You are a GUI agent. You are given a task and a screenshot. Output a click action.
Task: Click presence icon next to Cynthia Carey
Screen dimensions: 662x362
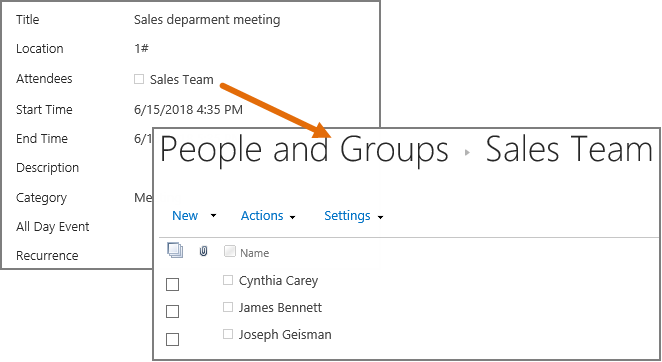pos(228,280)
